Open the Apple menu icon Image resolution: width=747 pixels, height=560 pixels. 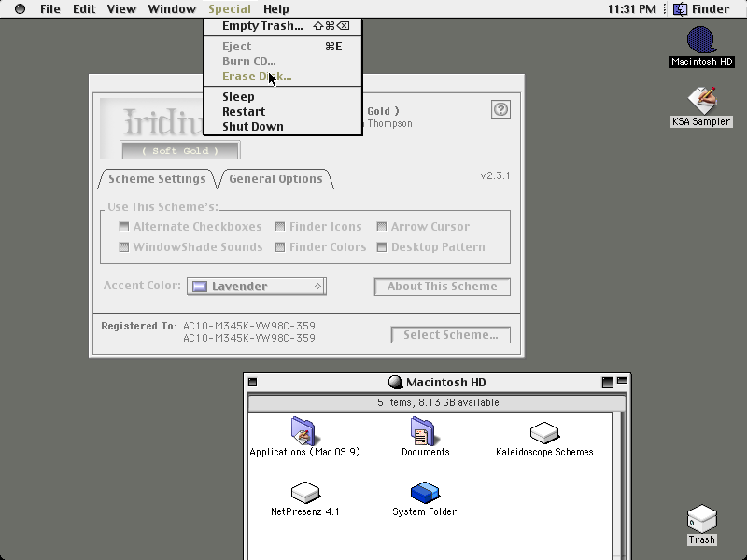point(20,9)
